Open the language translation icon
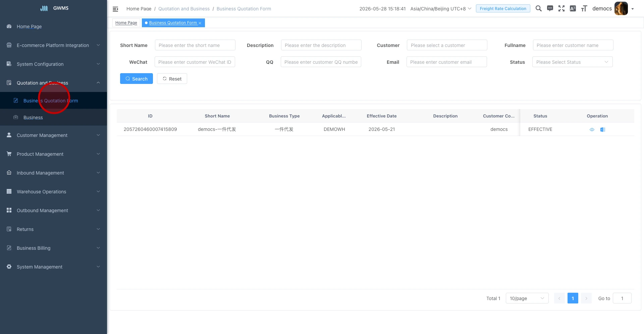 coord(573,8)
